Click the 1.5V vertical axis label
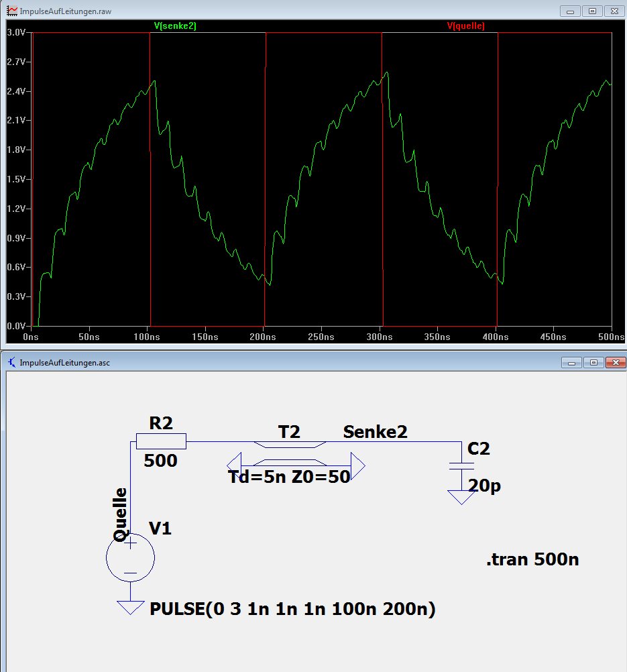 coord(16,179)
